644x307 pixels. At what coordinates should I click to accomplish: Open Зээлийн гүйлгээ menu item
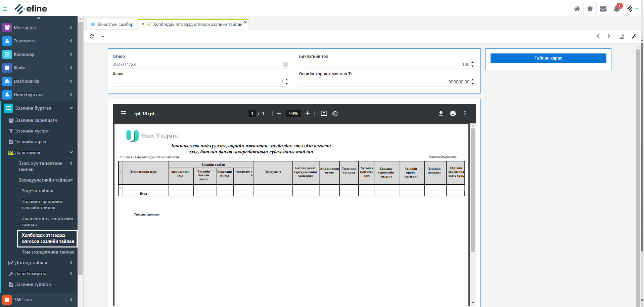click(33, 284)
